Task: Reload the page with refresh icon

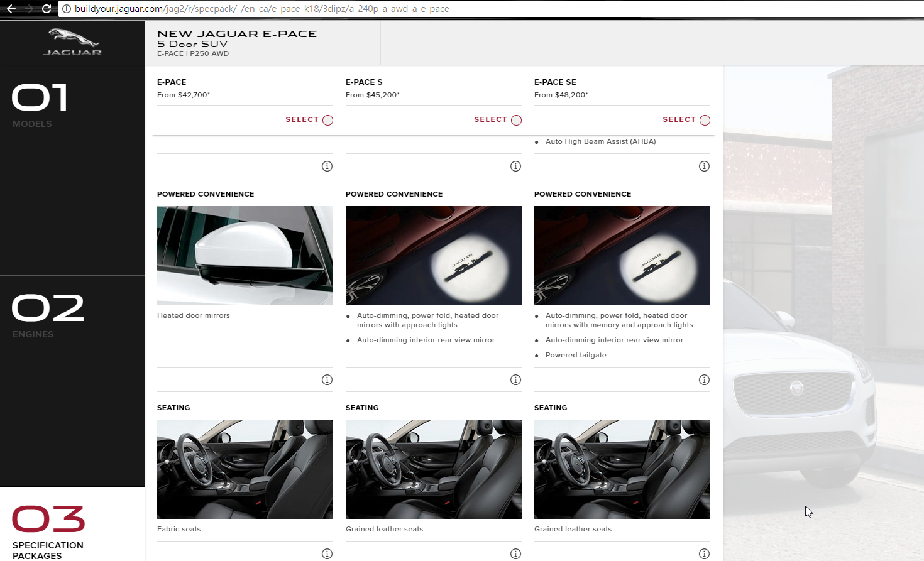Action: tap(47, 9)
